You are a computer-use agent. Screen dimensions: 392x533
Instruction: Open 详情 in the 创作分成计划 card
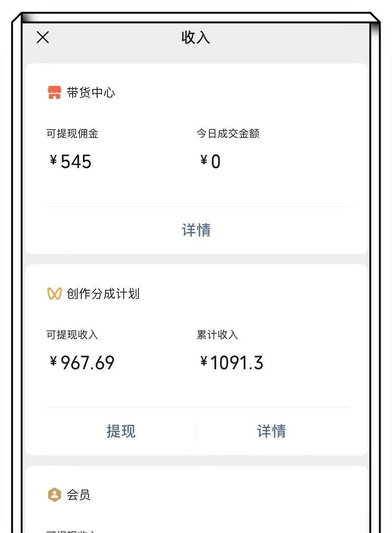(271, 431)
